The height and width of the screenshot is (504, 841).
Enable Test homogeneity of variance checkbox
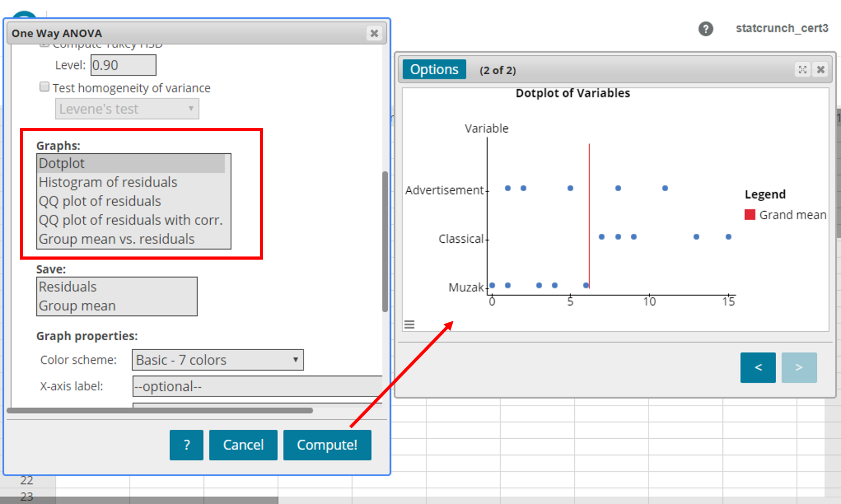(x=45, y=87)
